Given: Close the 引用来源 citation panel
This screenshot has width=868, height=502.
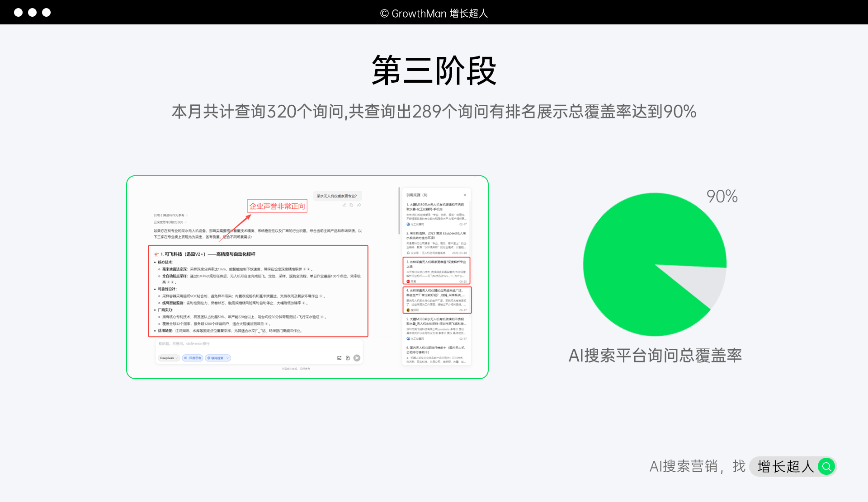Looking at the screenshot, I should tap(465, 195).
